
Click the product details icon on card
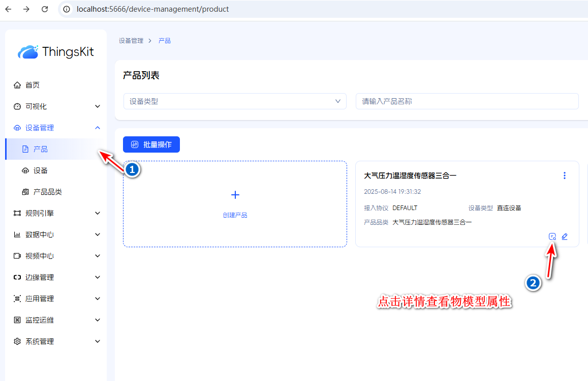(x=552, y=237)
